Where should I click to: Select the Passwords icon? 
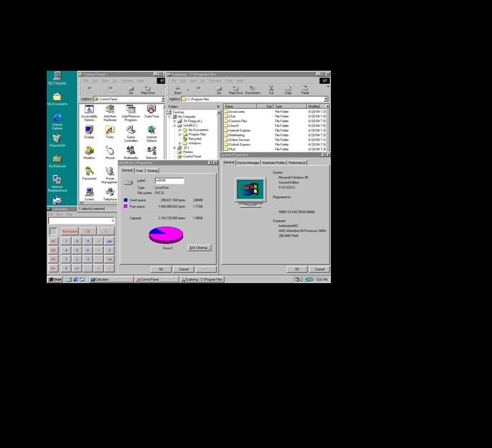[89, 174]
